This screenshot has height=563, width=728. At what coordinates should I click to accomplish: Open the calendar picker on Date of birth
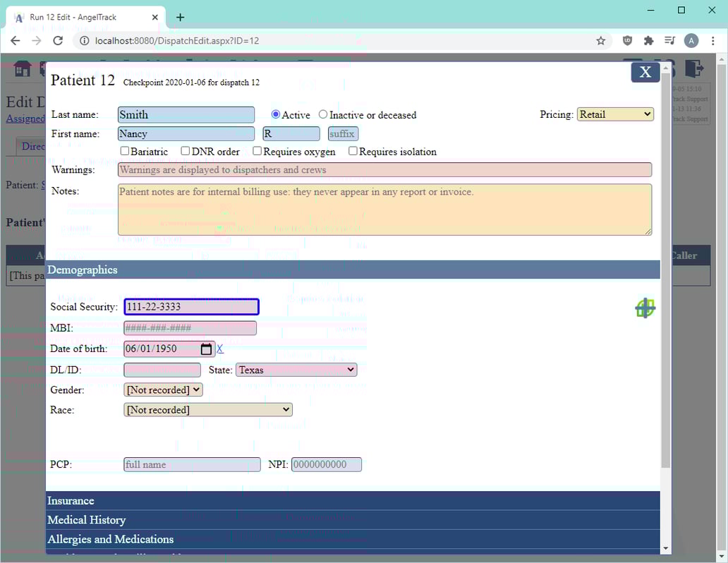point(205,349)
